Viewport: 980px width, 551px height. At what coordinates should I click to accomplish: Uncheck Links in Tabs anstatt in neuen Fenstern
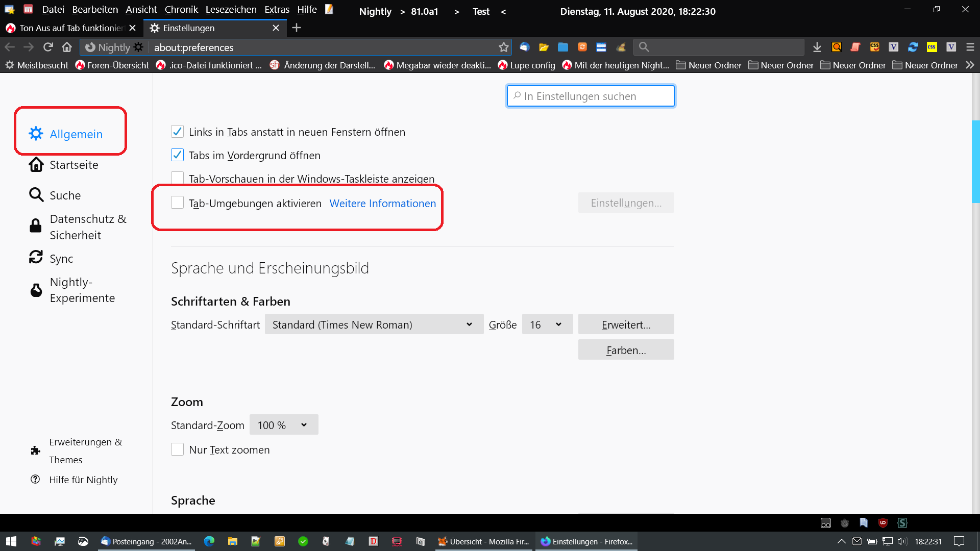[177, 132]
